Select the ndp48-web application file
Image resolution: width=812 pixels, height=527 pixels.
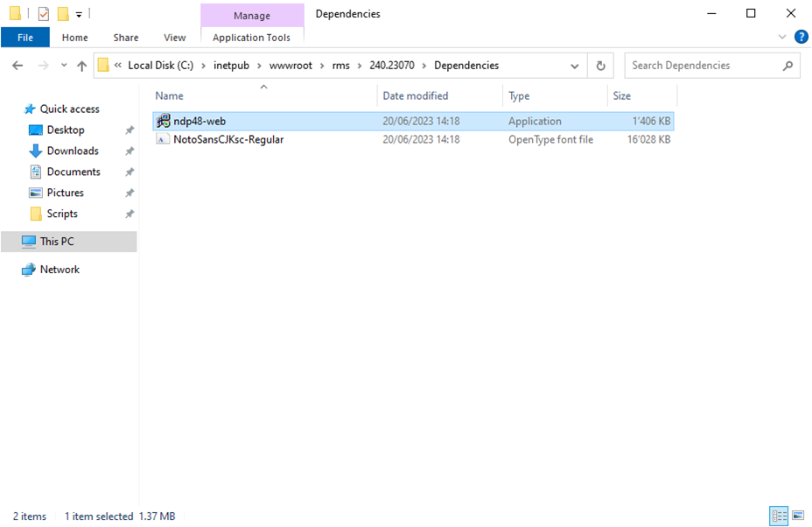point(413,122)
